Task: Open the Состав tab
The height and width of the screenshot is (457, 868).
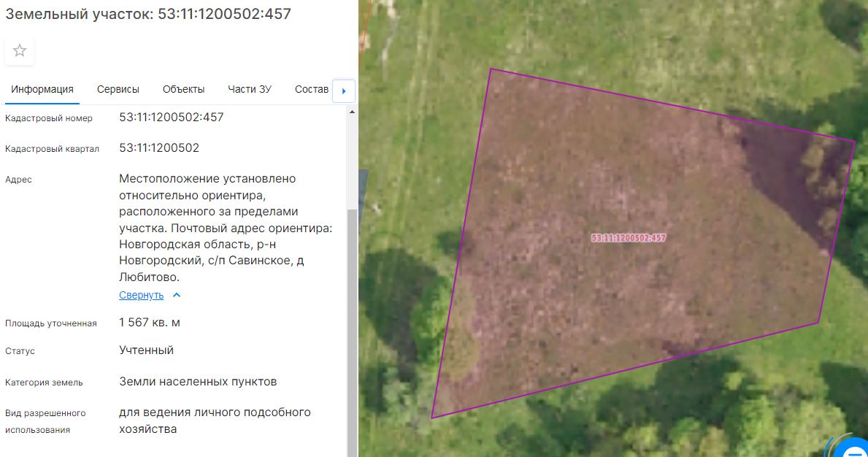Action: pyautogui.click(x=312, y=90)
